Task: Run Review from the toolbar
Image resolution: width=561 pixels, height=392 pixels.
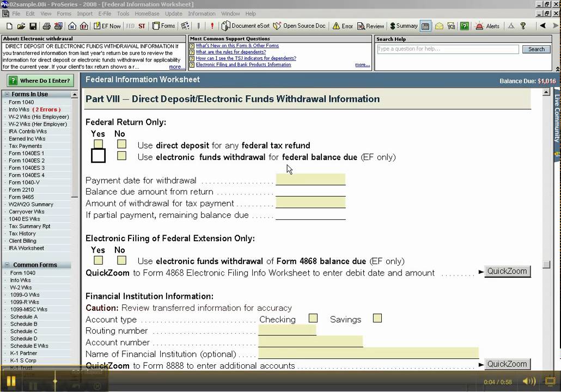Action: (371, 26)
